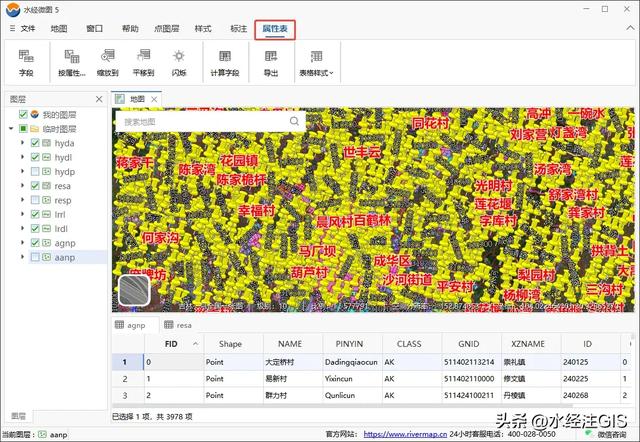Select the aanp layer in the tree
Screen dimensions: 640x442
tap(64, 258)
